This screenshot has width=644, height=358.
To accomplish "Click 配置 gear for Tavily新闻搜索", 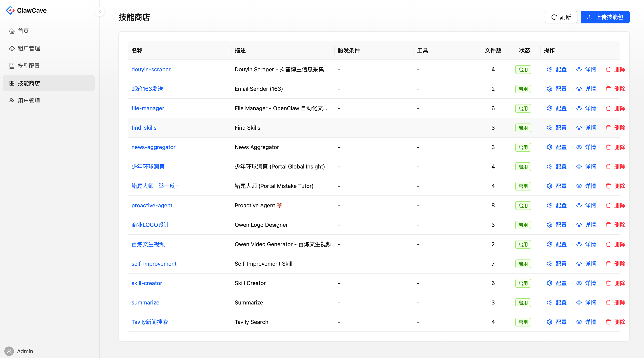I will pyautogui.click(x=550, y=322).
